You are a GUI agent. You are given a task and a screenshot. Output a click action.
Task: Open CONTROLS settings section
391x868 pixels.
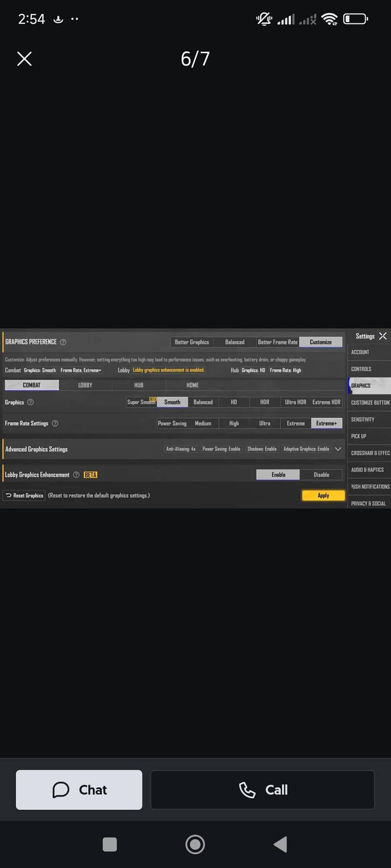point(369,369)
